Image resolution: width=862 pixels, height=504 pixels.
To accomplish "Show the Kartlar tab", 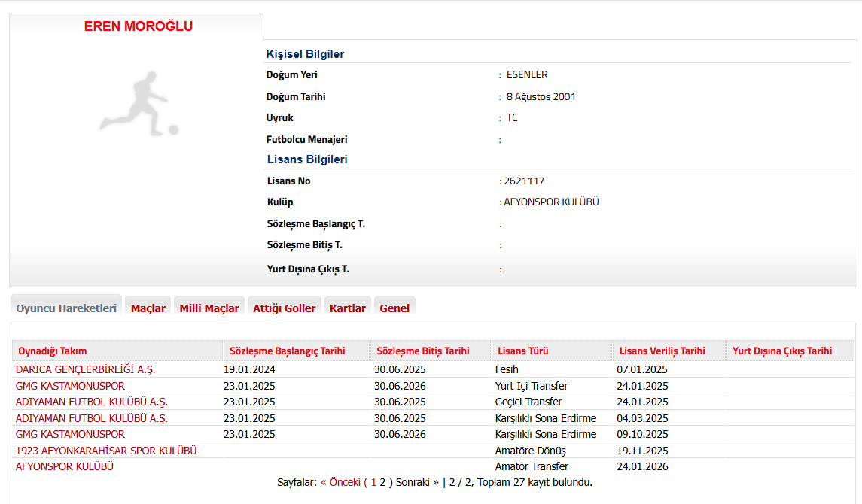I will coord(347,308).
